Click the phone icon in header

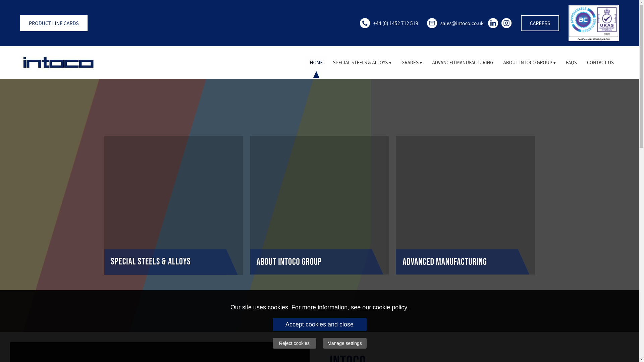point(365,23)
